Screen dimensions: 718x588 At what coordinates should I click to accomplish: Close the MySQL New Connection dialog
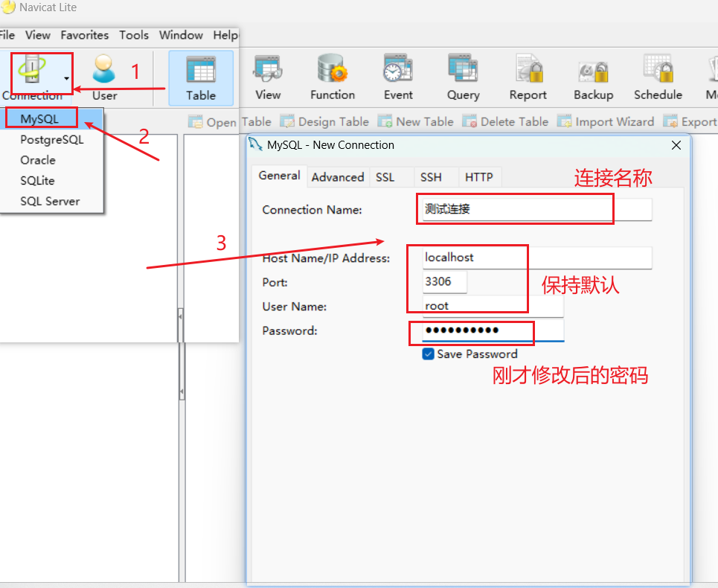[x=676, y=145]
